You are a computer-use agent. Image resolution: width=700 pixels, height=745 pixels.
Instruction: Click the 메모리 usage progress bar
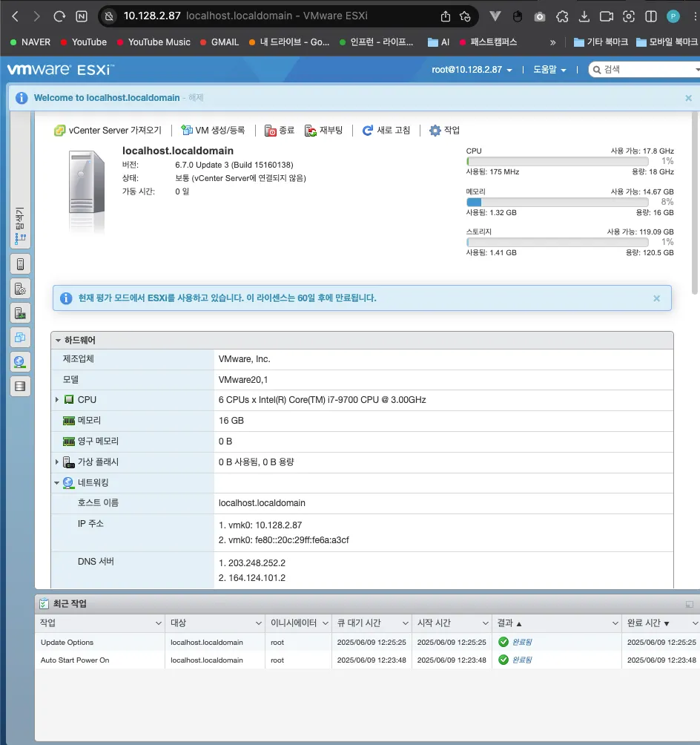[558, 202]
